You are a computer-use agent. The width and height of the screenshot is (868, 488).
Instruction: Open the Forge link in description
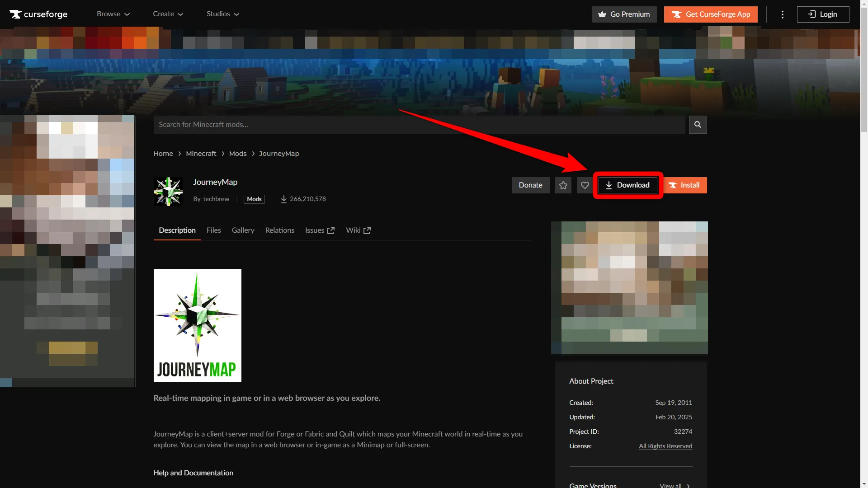pos(285,434)
